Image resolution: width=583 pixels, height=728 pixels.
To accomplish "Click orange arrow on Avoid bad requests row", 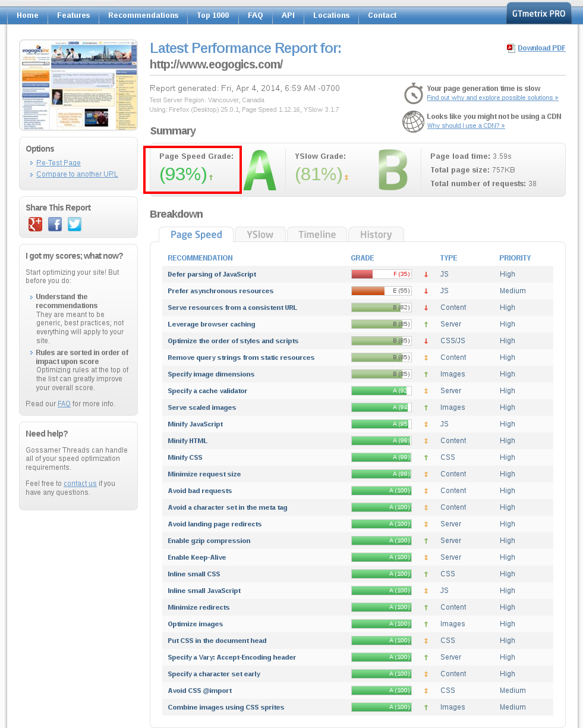I will click(x=426, y=491).
